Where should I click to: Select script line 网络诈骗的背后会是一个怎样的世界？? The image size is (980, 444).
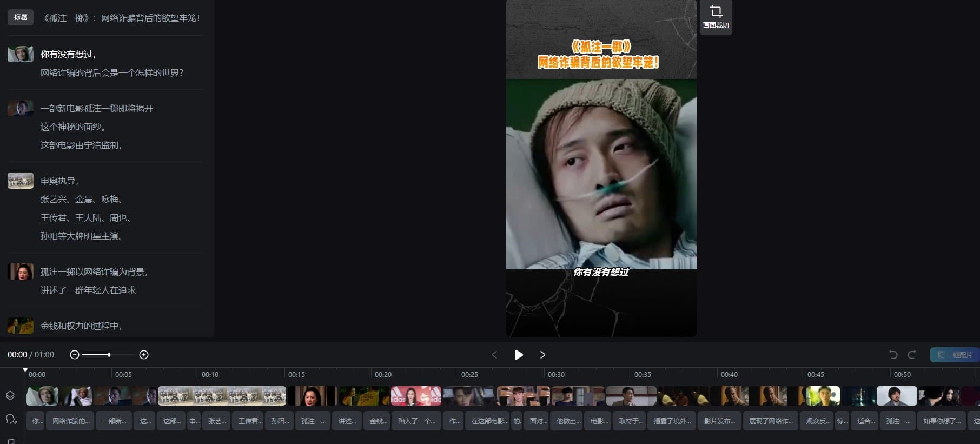point(112,72)
